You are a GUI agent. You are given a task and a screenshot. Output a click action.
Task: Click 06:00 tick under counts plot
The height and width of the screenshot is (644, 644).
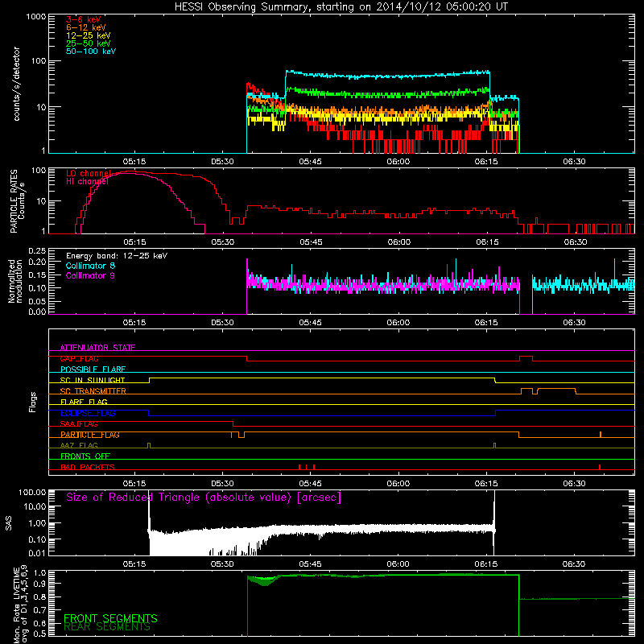398,162
